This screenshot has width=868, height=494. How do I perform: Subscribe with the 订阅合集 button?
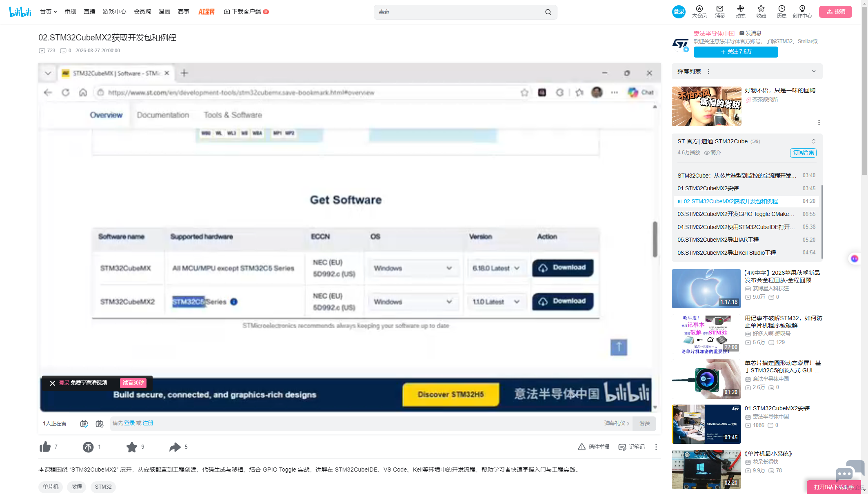(803, 153)
